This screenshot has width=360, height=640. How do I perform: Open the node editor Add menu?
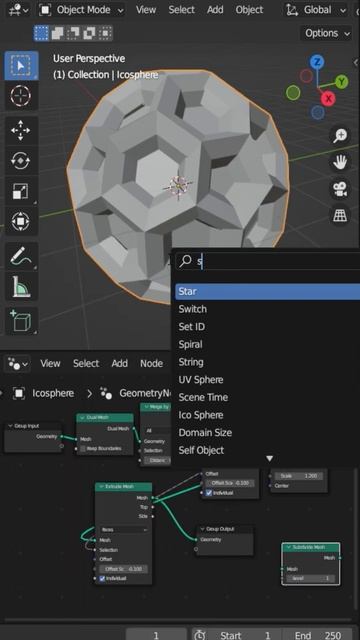120,363
